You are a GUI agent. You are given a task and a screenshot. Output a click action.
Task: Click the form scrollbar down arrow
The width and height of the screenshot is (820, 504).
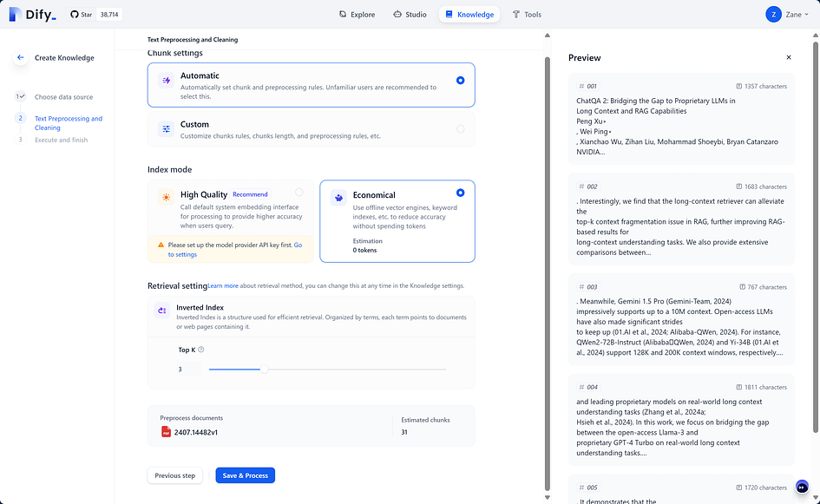(548, 498)
